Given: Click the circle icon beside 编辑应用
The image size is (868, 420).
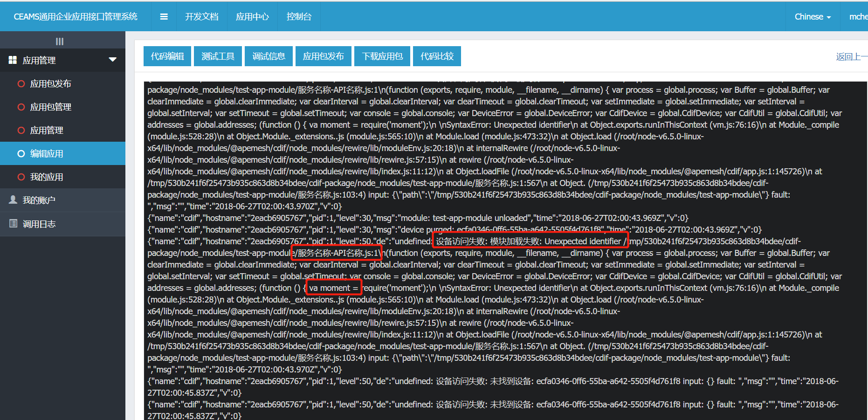Looking at the screenshot, I should [21, 154].
